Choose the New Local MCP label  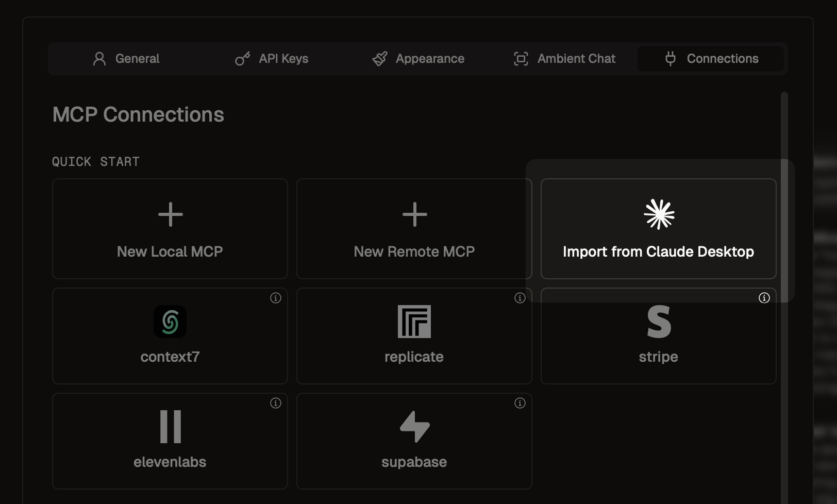[170, 251]
